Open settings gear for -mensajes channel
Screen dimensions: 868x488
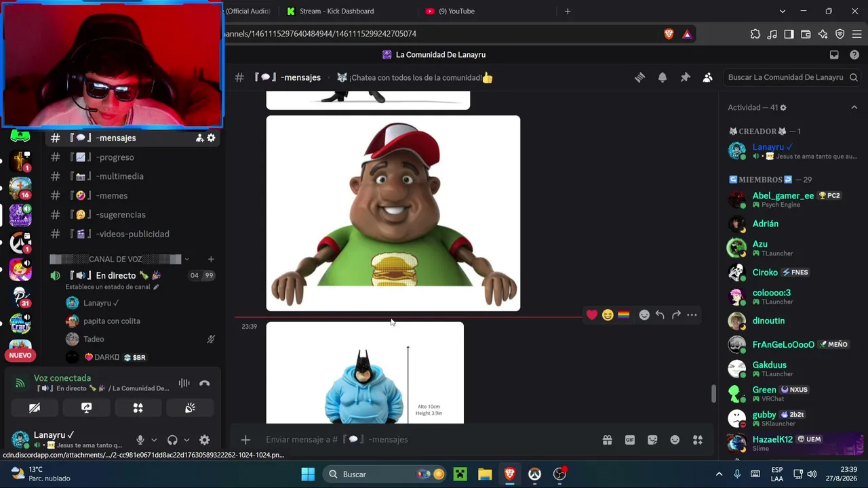211,138
